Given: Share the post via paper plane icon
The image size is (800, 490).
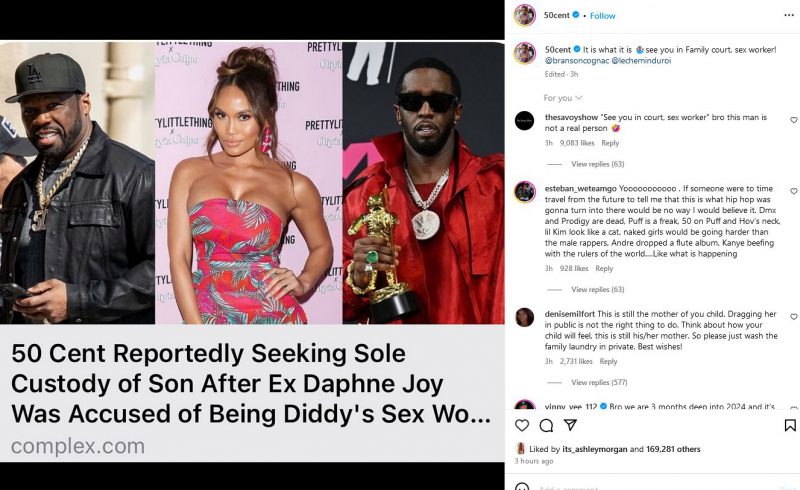Looking at the screenshot, I should click(x=570, y=425).
